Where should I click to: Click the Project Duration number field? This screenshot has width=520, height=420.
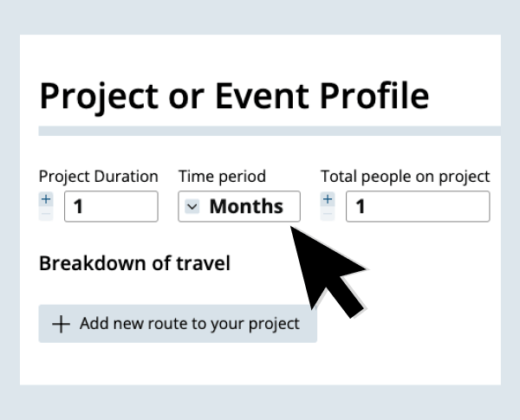point(111,207)
